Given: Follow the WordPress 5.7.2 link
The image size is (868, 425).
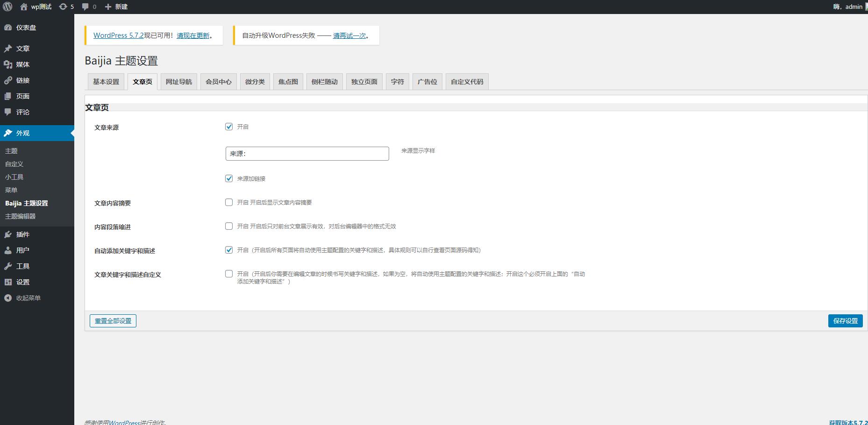Looking at the screenshot, I should (x=119, y=35).
